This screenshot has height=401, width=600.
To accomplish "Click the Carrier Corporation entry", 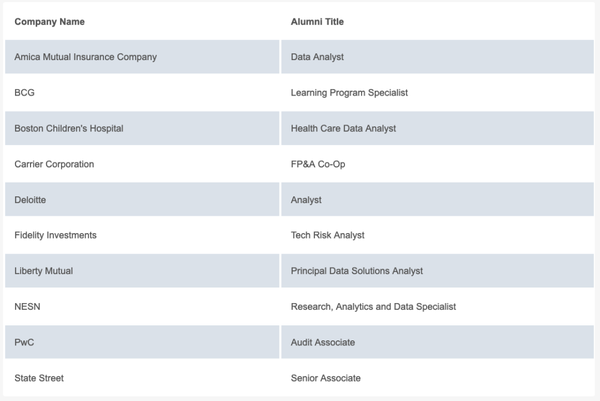I will (x=54, y=164).
